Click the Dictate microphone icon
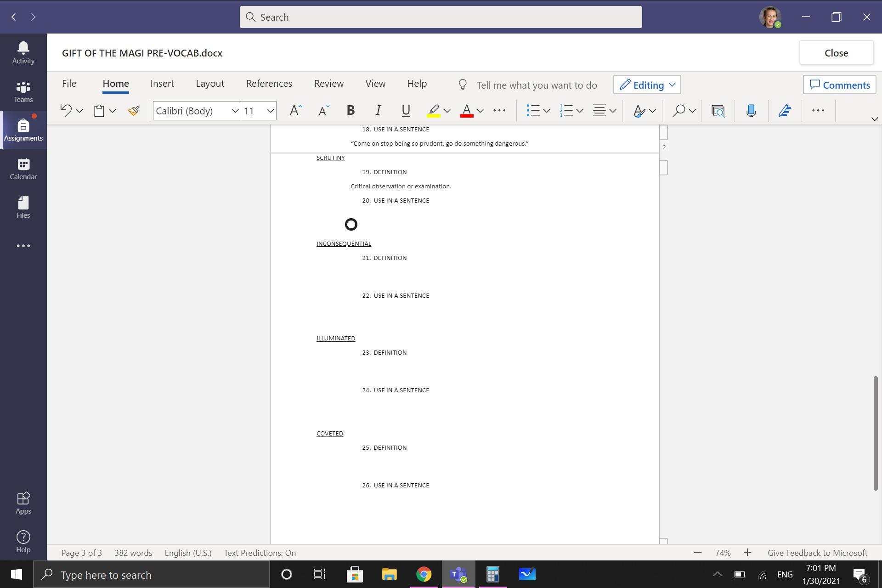This screenshot has width=882, height=588. (x=751, y=111)
